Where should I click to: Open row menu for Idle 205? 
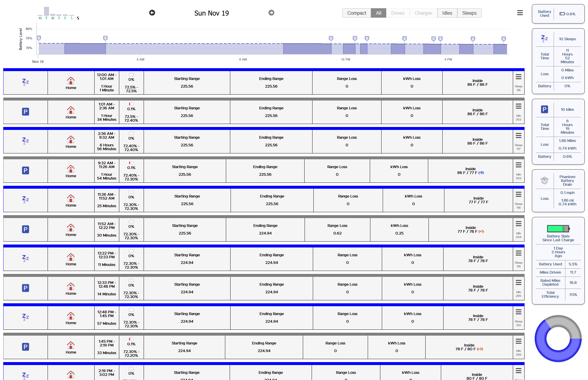coord(519,282)
